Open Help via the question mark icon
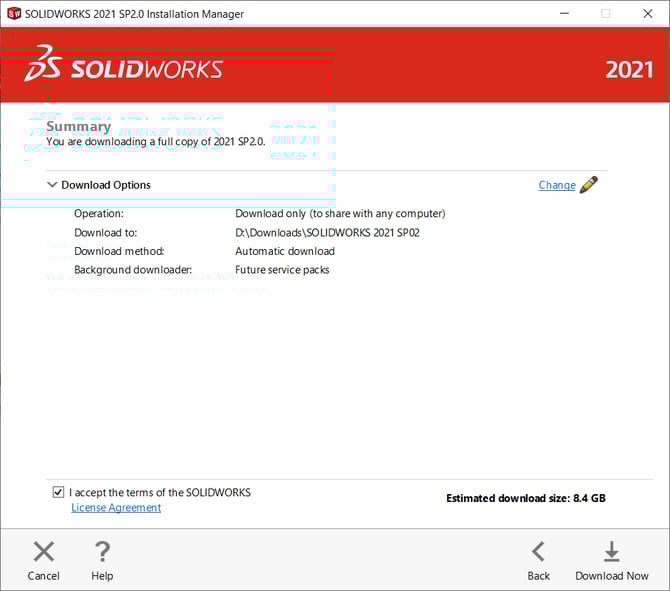The height and width of the screenshot is (591, 670). coord(102,552)
